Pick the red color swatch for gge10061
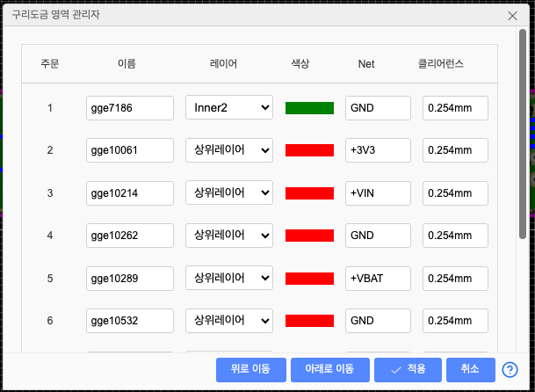The height and width of the screenshot is (392, 535). [309, 150]
